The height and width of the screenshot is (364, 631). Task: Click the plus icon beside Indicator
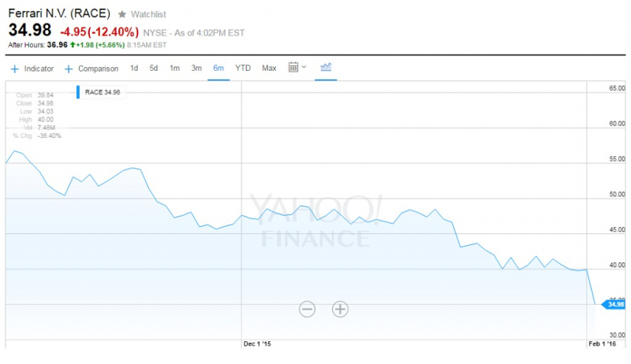14,69
